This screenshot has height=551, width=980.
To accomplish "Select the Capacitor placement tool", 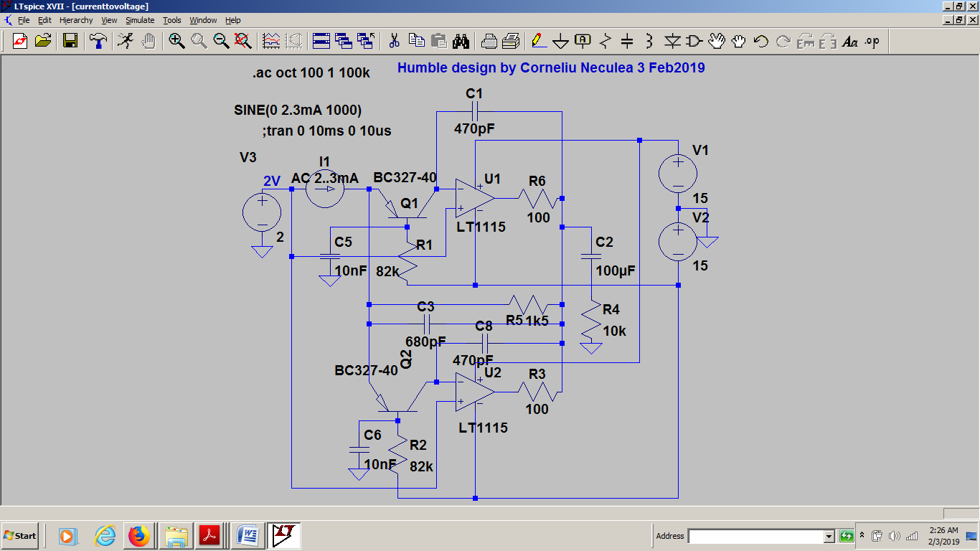I will click(627, 41).
